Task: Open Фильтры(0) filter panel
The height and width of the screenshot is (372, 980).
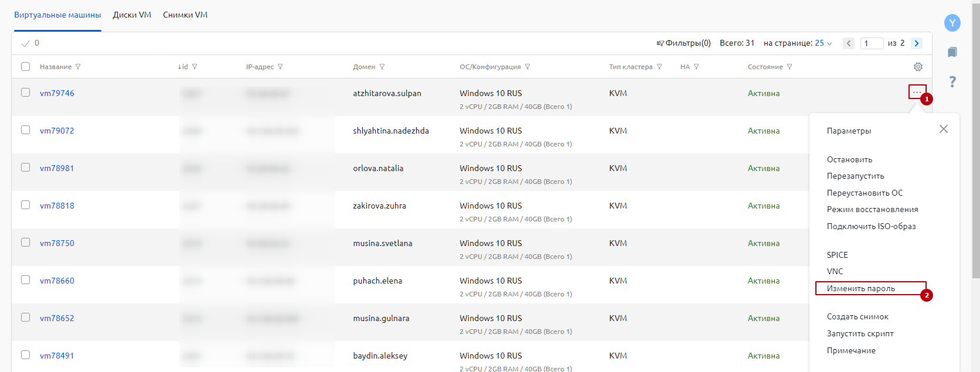Action: click(683, 43)
